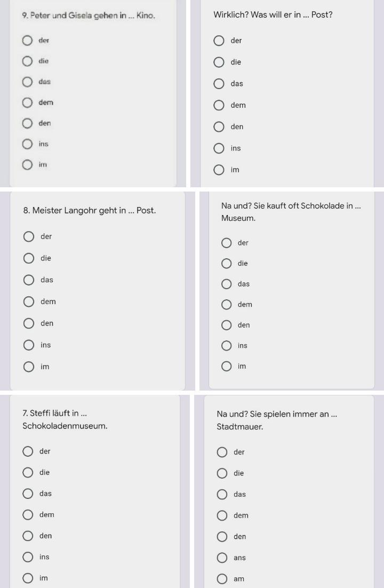Select 'im' for 'Sie kauft oft Schokolade' question
Image resolution: width=384 pixels, height=588 pixels.
[227, 367]
